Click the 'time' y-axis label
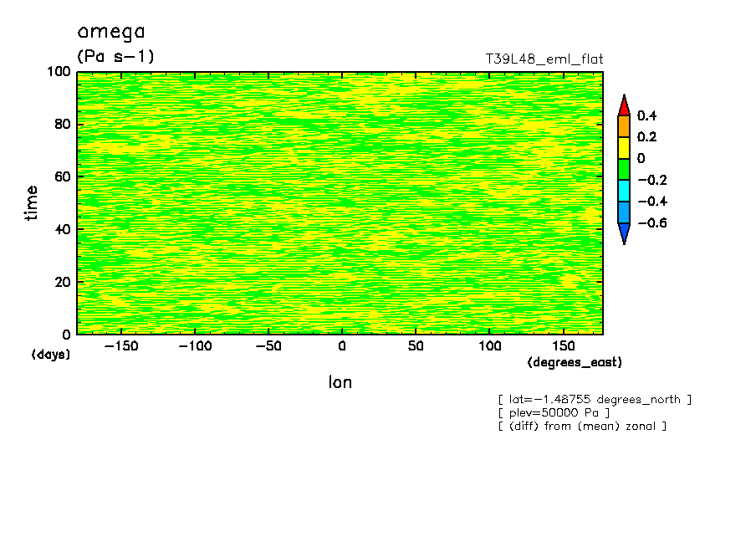 point(32,202)
